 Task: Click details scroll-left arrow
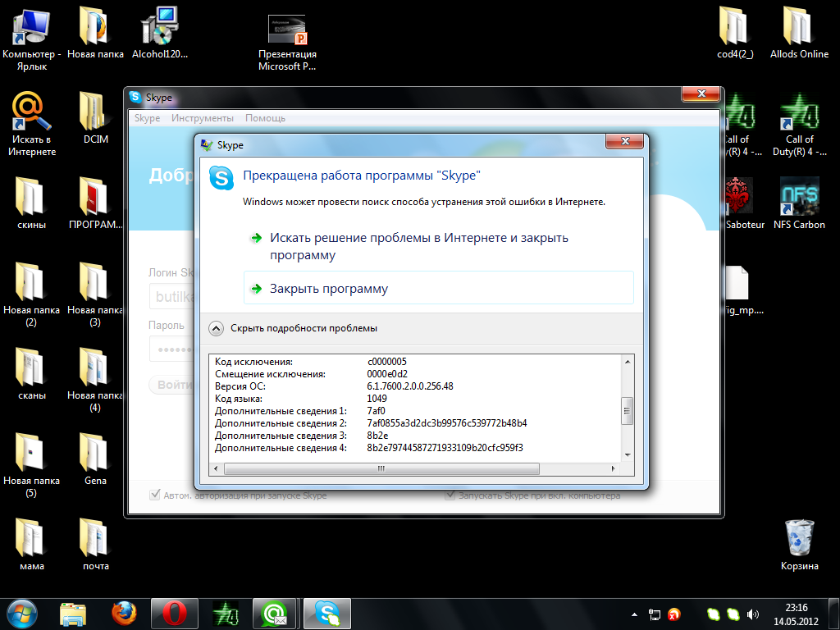[x=216, y=468]
